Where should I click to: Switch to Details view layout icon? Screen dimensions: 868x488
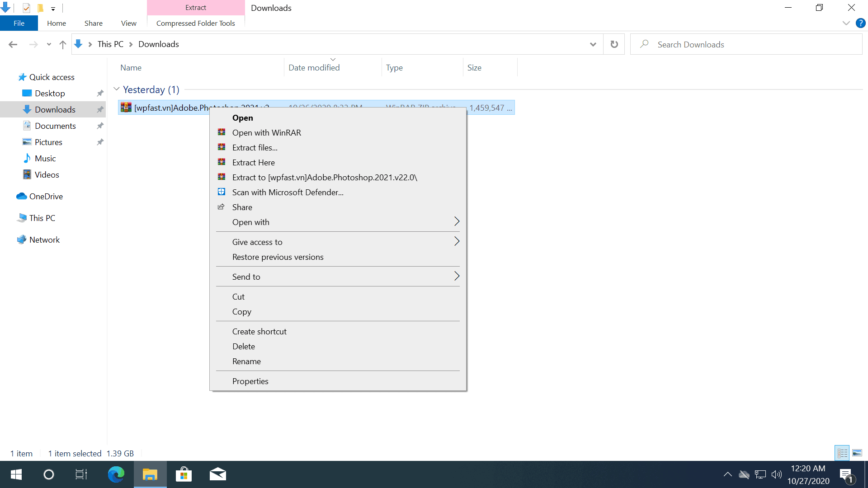pyautogui.click(x=842, y=453)
